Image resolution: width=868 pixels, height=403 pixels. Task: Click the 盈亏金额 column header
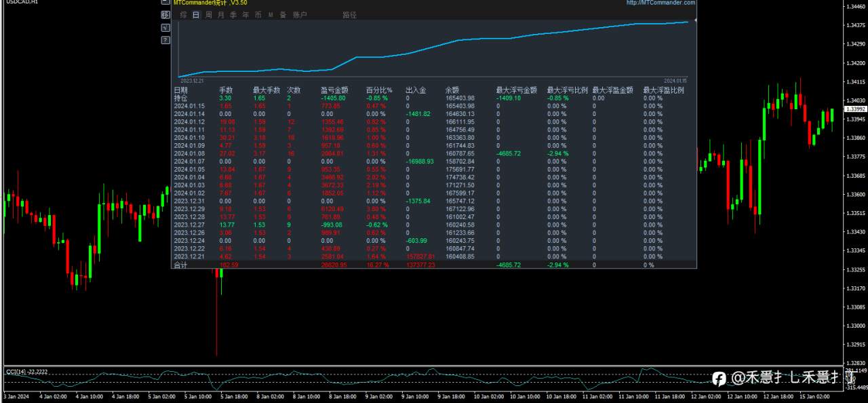pyautogui.click(x=334, y=90)
